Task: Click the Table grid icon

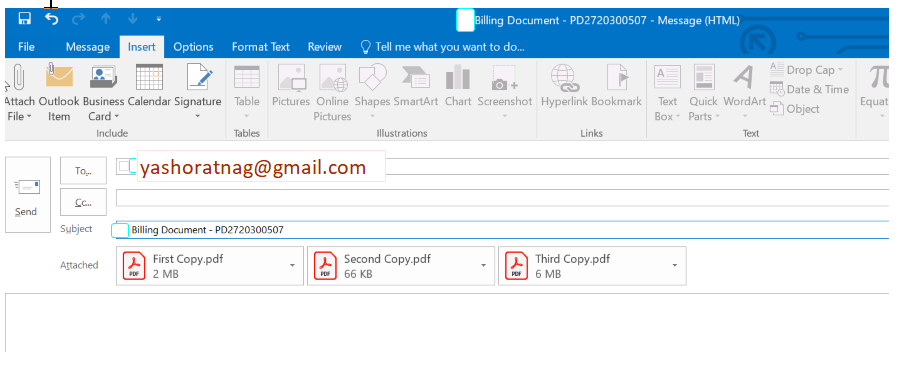Action: pos(247,78)
